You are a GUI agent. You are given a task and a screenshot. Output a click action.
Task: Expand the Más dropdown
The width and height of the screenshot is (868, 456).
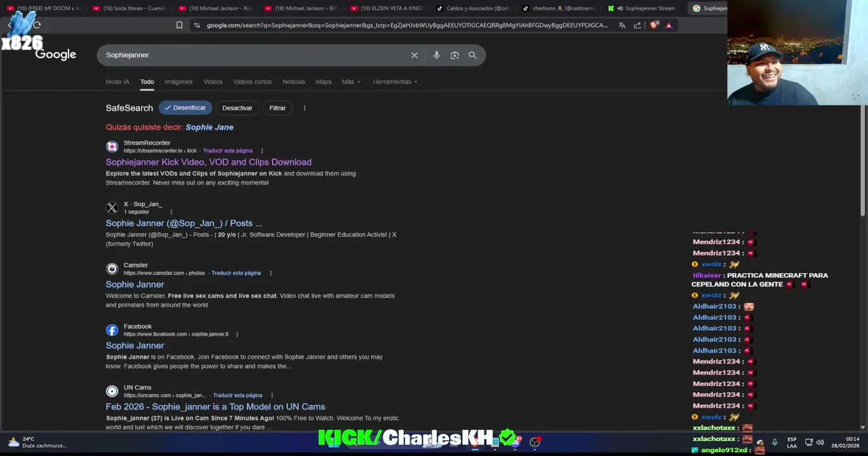point(351,82)
